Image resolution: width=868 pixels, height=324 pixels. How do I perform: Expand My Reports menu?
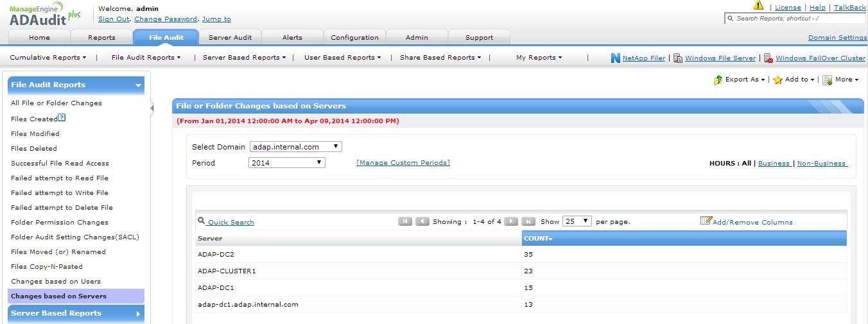(x=539, y=58)
